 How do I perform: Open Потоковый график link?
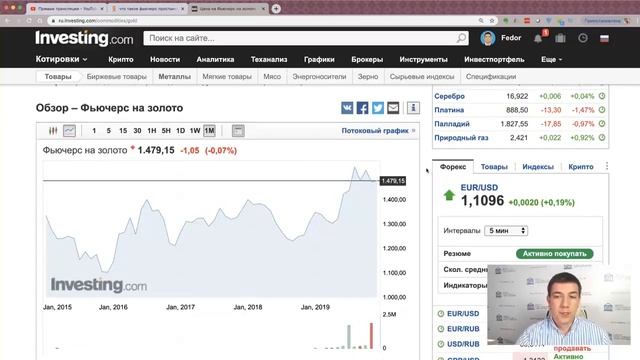[x=378, y=131]
